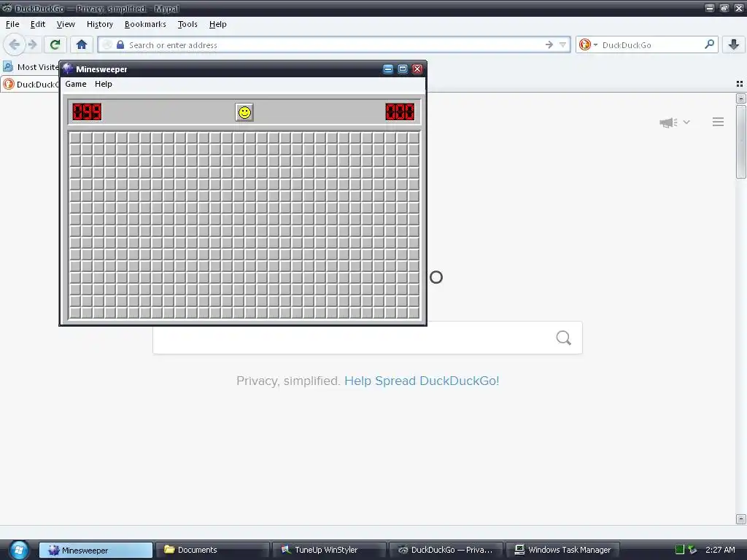
Task: Open the Tools menu in Mypal browser
Action: 187,24
